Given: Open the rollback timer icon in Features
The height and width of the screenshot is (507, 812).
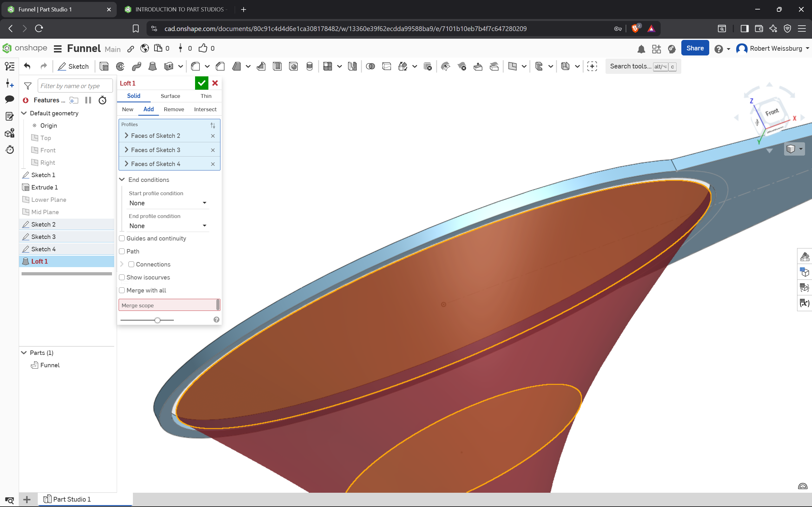Looking at the screenshot, I should coord(102,100).
